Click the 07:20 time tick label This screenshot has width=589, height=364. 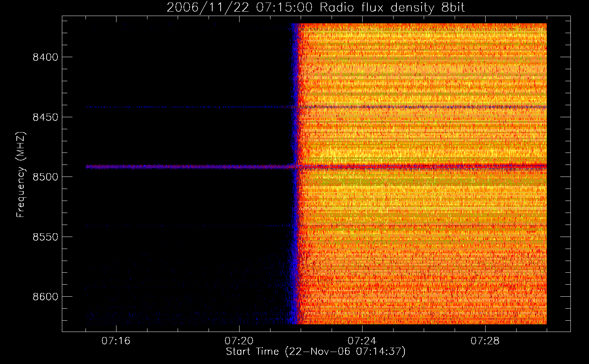pos(239,341)
